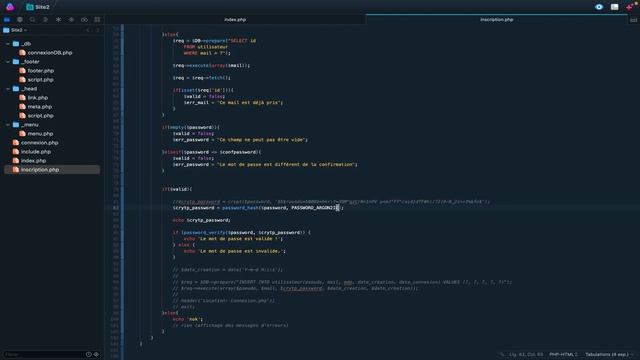Image resolution: width=640 pixels, height=360 pixels.
Task: Select the _db folder row
Action: pyautogui.click(x=52, y=44)
